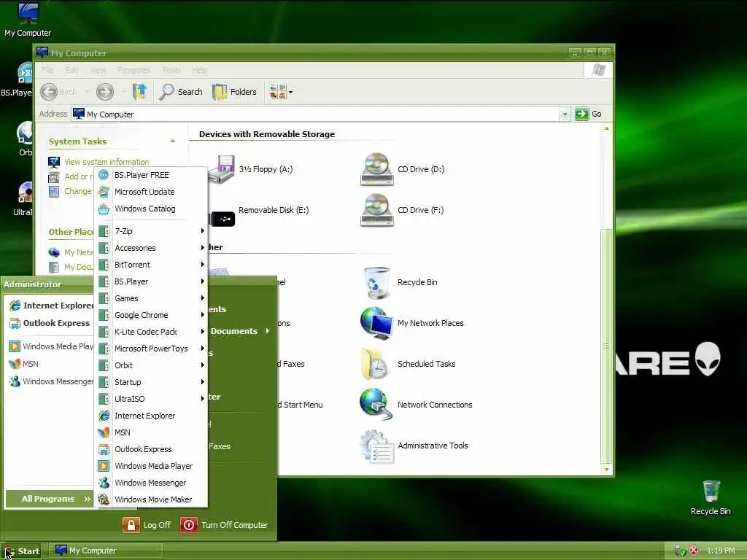This screenshot has width=747, height=560.
Task: Expand the Orbit program folder
Action: [x=152, y=365]
